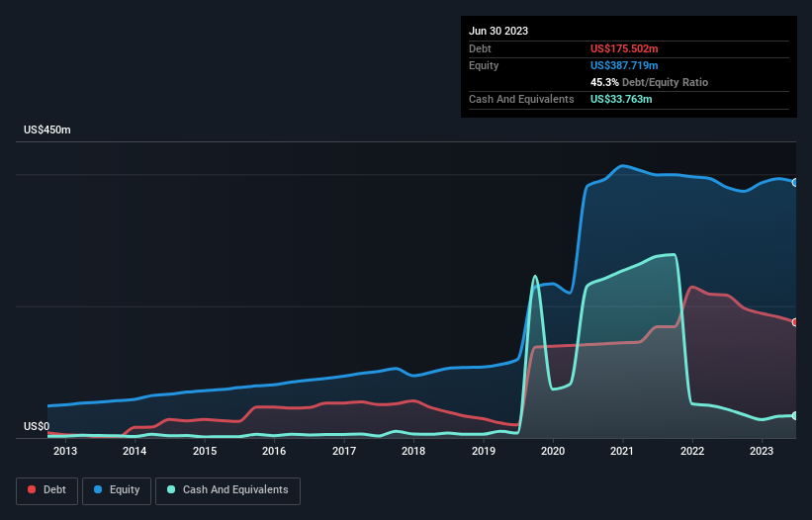This screenshot has height=520, width=812.
Task: Click the US$0 y-axis label
Action: pyautogui.click(x=37, y=426)
